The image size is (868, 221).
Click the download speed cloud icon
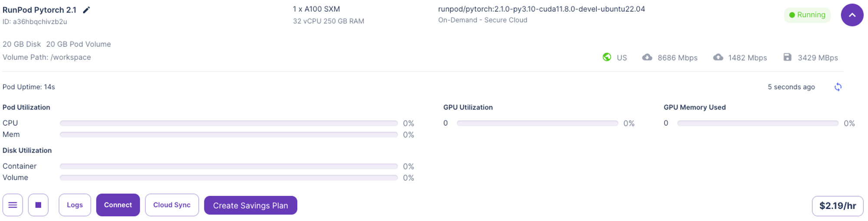point(647,57)
